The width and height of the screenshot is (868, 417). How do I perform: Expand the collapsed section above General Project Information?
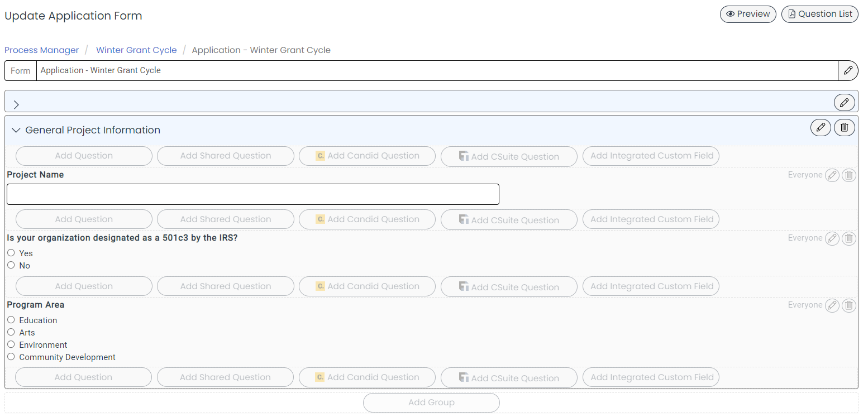16,104
